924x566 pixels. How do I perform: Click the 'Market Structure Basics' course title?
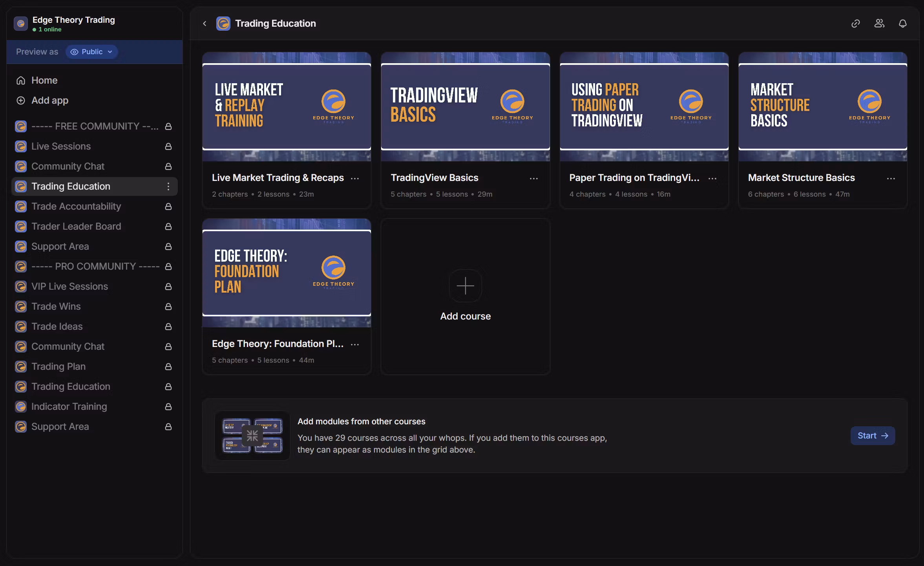[x=802, y=178]
